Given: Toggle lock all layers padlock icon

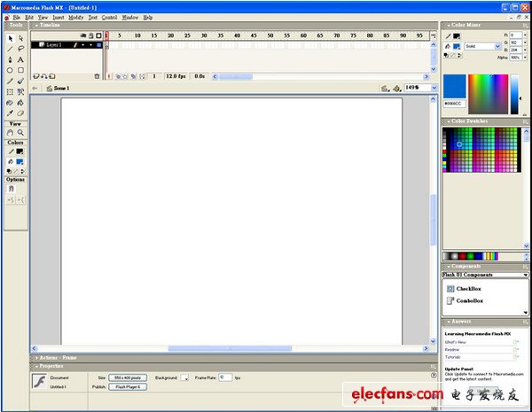Looking at the screenshot, I should click(90, 35).
